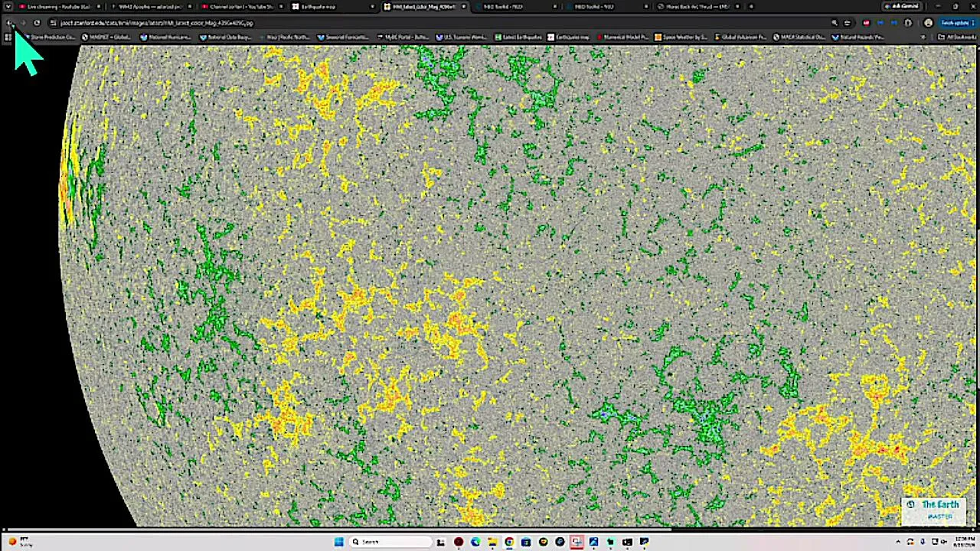This screenshot has height=551, width=980.
Task: Open the U.S. Tsunami Warning bookmark
Action: pos(461,37)
